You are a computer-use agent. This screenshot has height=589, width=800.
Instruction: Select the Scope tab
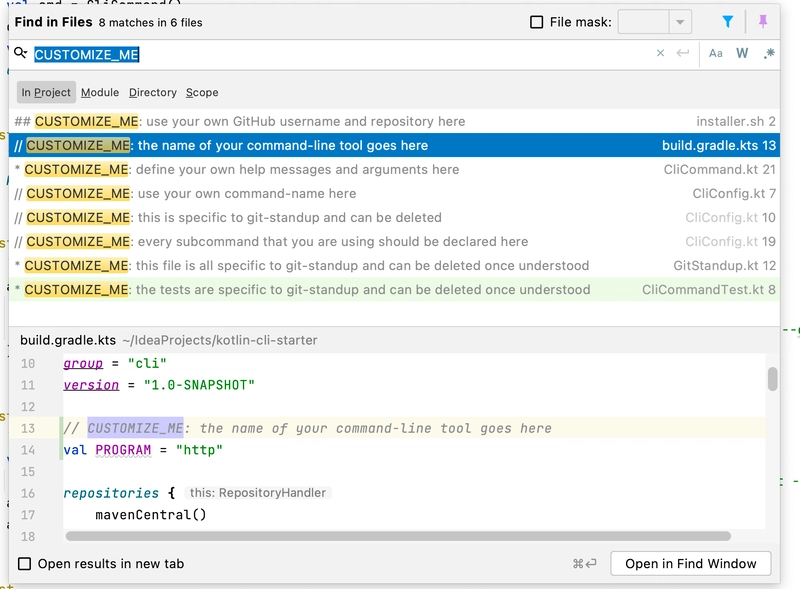tap(202, 92)
